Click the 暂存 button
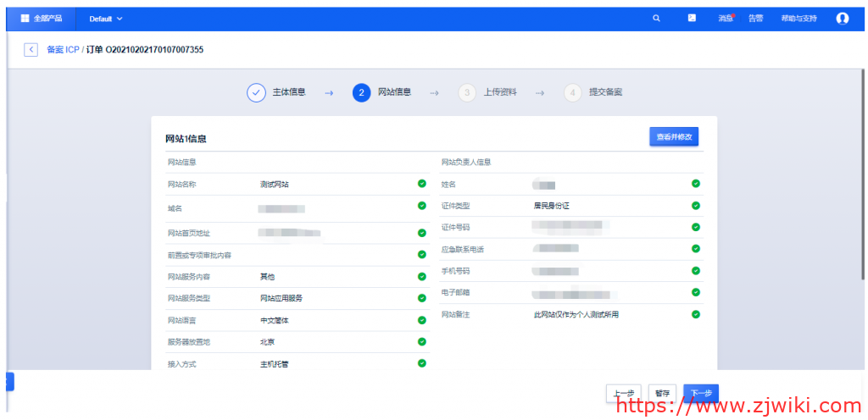This screenshot has height=420, width=868. point(662,394)
